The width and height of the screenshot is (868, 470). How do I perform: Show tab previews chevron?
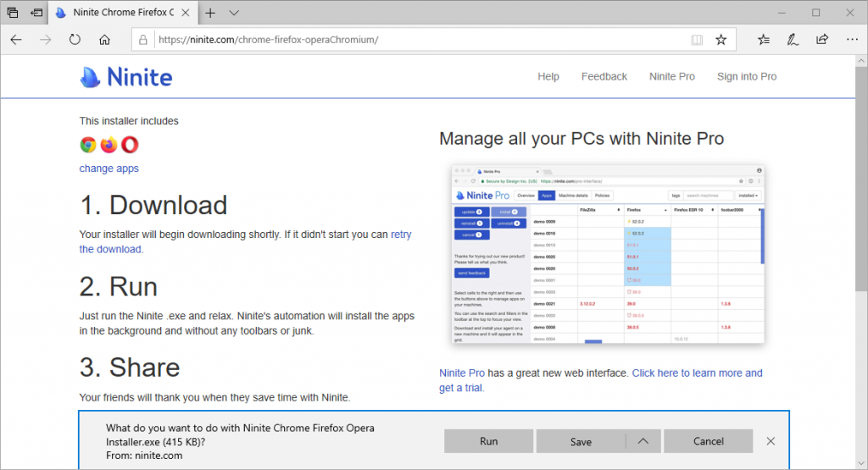click(x=234, y=13)
